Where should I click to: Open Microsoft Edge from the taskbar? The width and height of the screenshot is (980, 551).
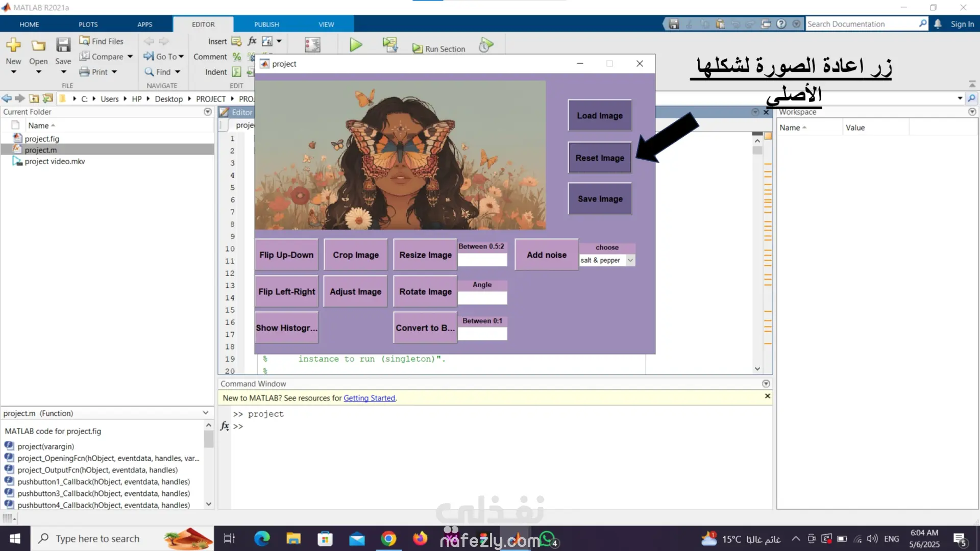pos(262,539)
